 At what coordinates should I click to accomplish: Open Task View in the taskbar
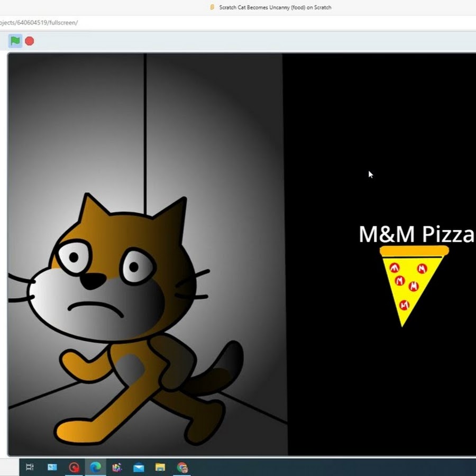point(30,467)
